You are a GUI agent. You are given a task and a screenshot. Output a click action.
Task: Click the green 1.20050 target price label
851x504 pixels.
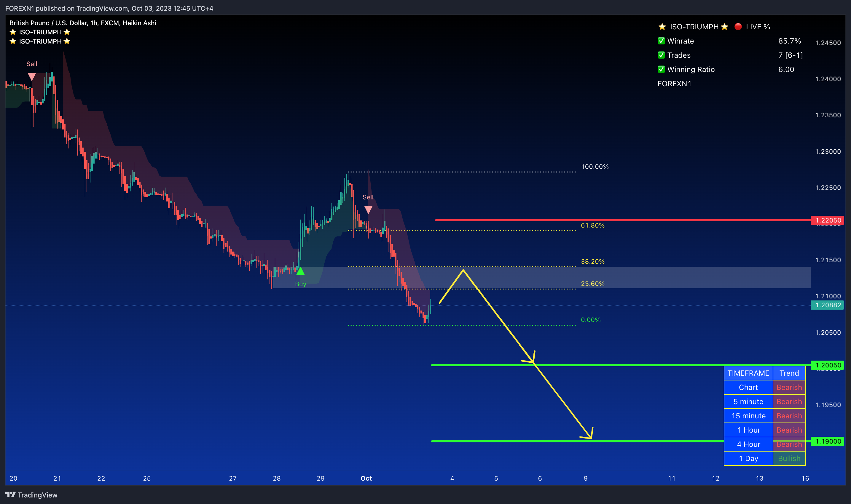827,365
